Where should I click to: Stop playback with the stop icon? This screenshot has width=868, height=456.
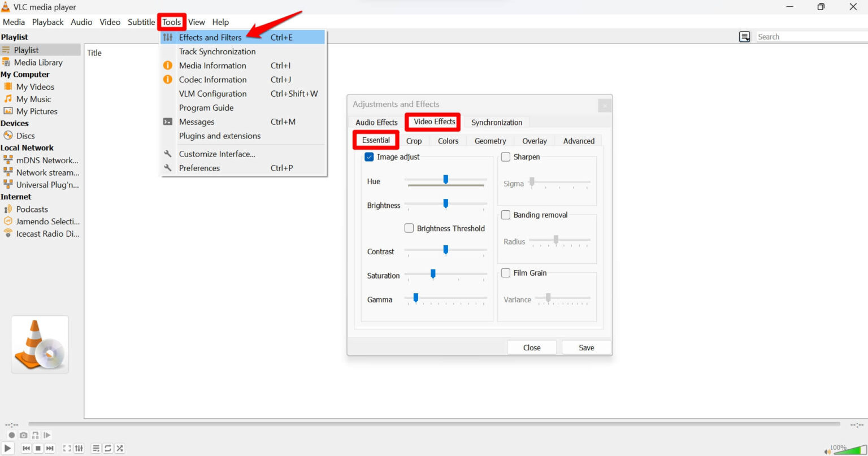(37, 448)
